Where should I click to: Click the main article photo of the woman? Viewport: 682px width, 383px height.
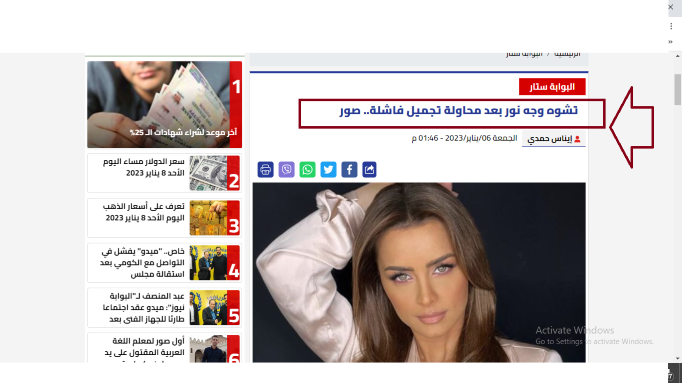click(x=419, y=273)
